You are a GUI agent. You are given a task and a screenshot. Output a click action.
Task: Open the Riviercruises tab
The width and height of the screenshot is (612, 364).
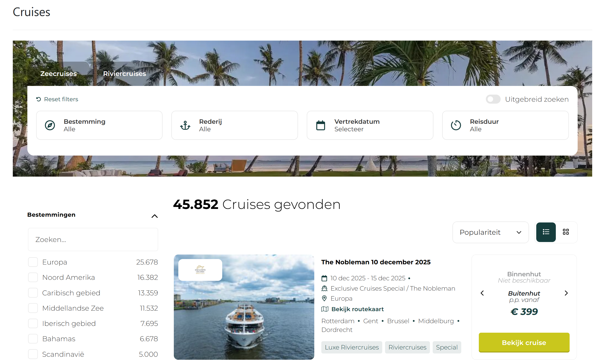click(x=125, y=73)
